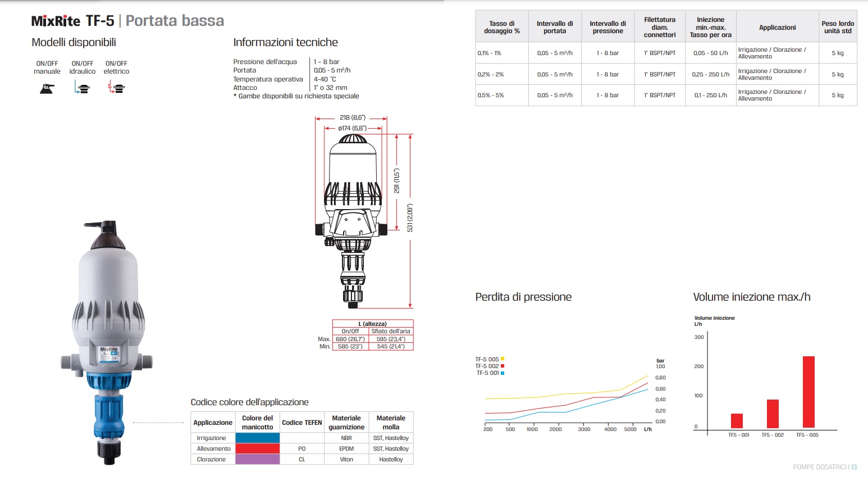This screenshot has width=868, height=485.
Task: Click the '680 (26,7")' max On/Off cell
Action: (x=350, y=339)
